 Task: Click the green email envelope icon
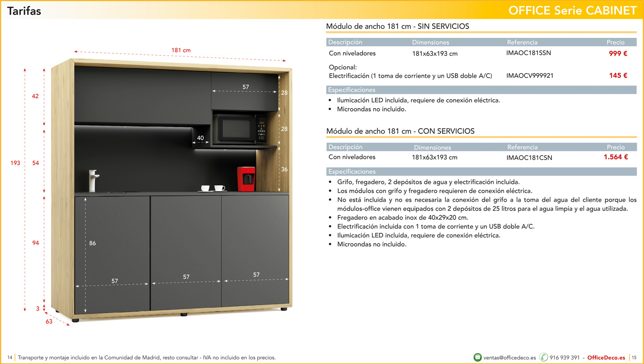tap(478, 358)
